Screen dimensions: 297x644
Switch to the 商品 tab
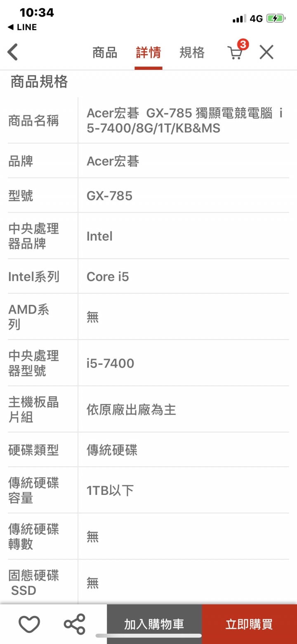click(x=105, y=52)
